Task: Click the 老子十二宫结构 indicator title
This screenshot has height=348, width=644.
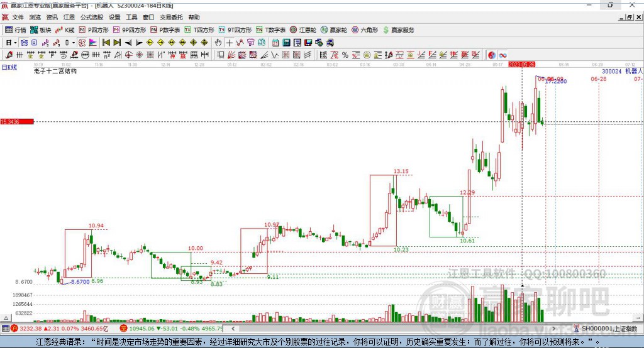Action: pos(55,71)
